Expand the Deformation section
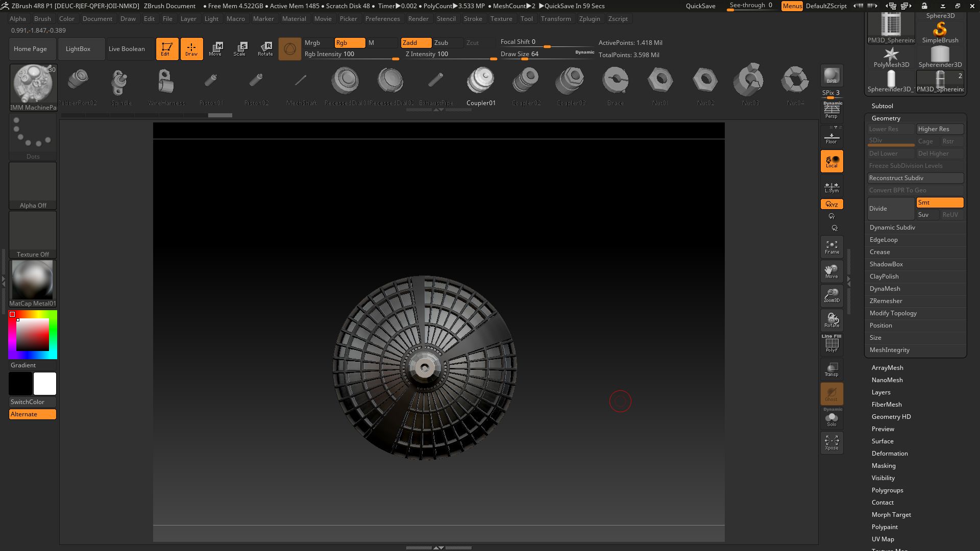This screenshot has width=980, height=551. tap(889, 454)
